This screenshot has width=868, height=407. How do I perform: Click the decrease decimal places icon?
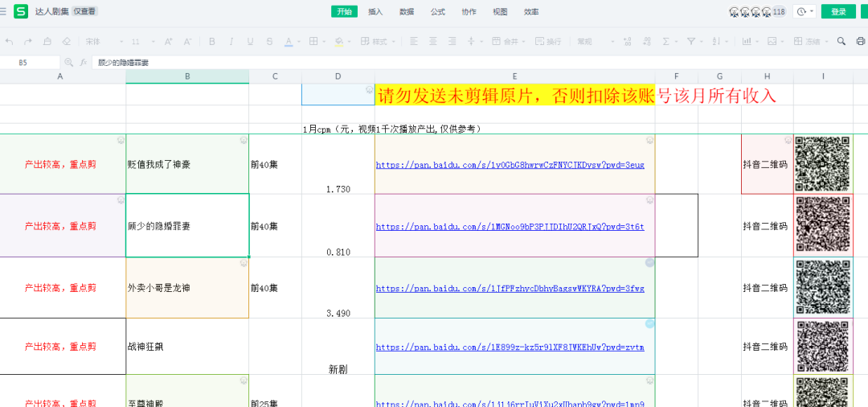tap(646, 42)
